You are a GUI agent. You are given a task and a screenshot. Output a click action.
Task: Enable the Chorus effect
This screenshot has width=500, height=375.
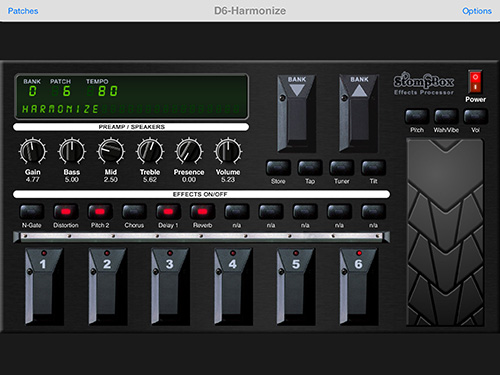pyautogui.click(x=134, y=212)
